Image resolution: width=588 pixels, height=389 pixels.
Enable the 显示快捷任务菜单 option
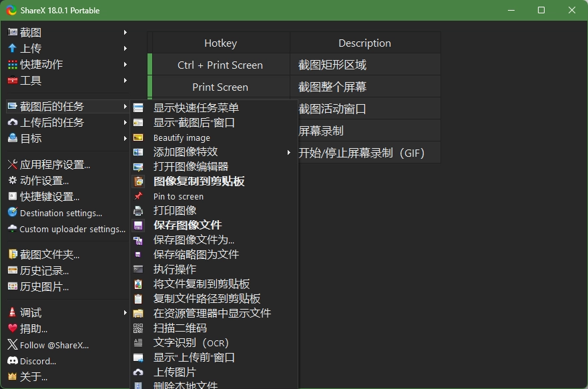tap(196, 108)
